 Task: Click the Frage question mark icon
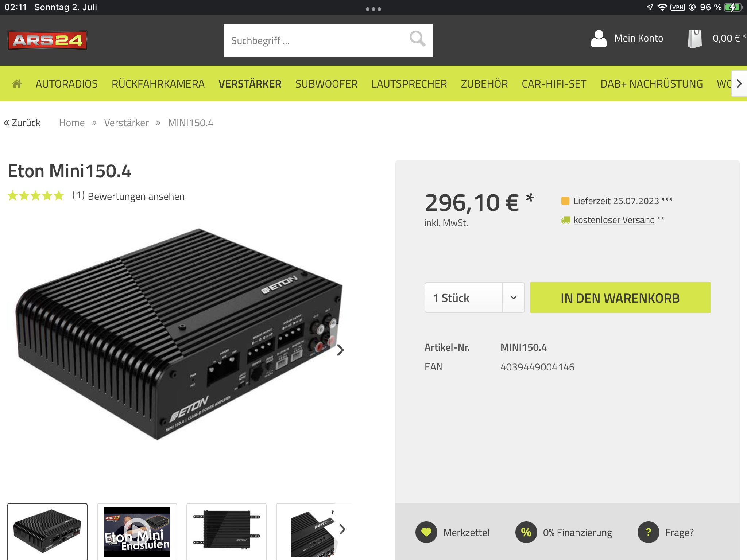tap(648, 532)
